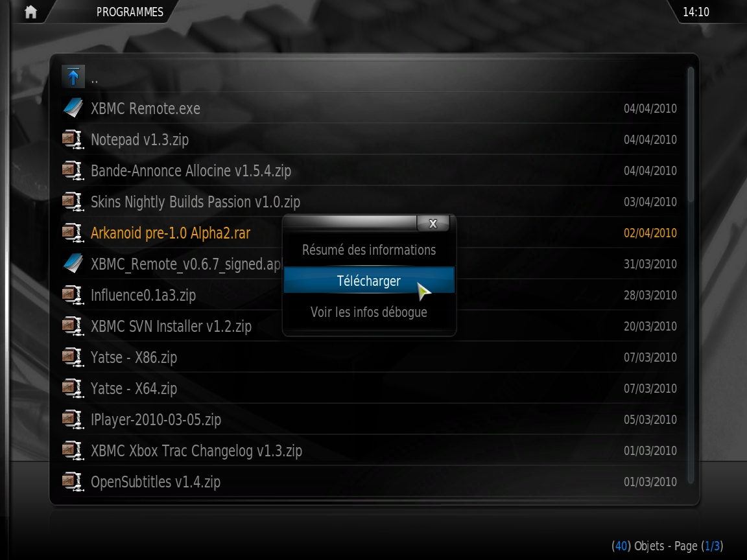Image resolution: width=747 pixels, height=560 pixels.
Task: Open Voir les infos débogue entry
Action: 369,312
